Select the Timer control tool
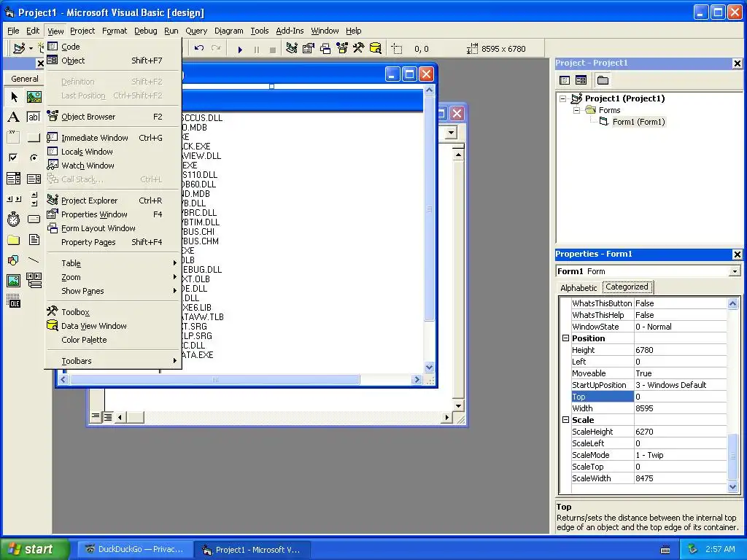The width and height of the screenshot is (747, 560). 14,219
